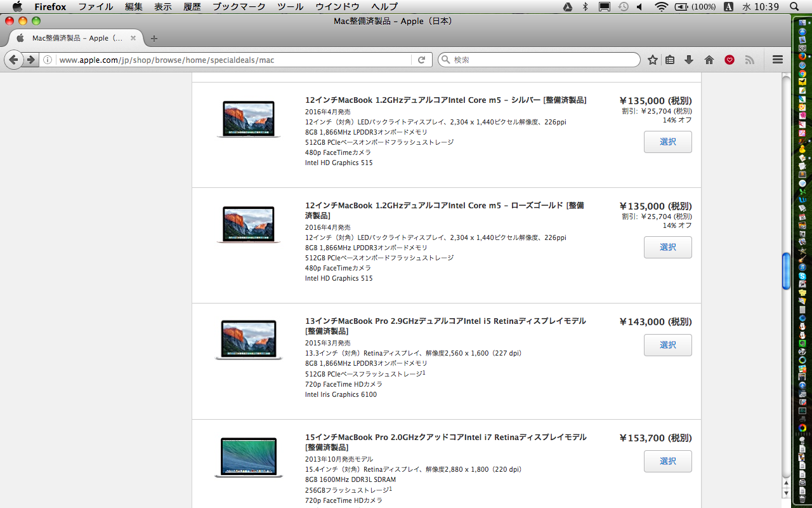
Task: Open the 表示 menu
Action: tap(163, 6)
